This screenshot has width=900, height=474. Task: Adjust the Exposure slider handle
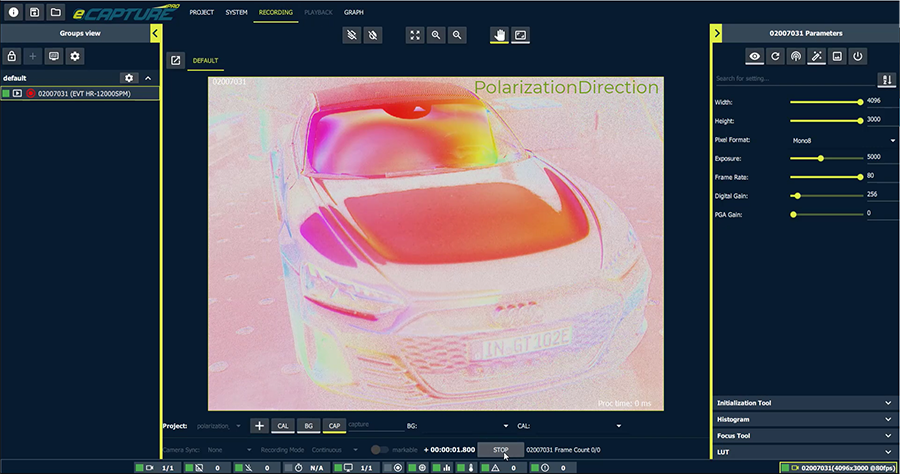(821, 158)
